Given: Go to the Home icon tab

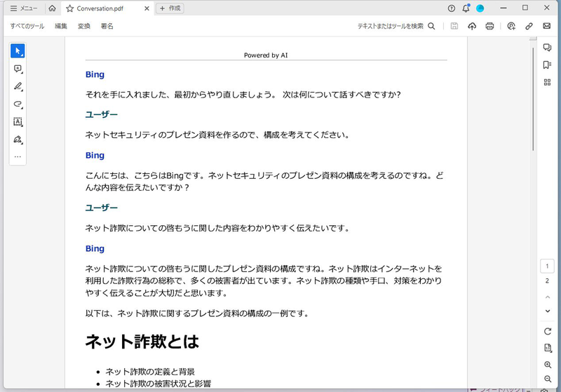Looking at the screenshot, I should 52,8.
